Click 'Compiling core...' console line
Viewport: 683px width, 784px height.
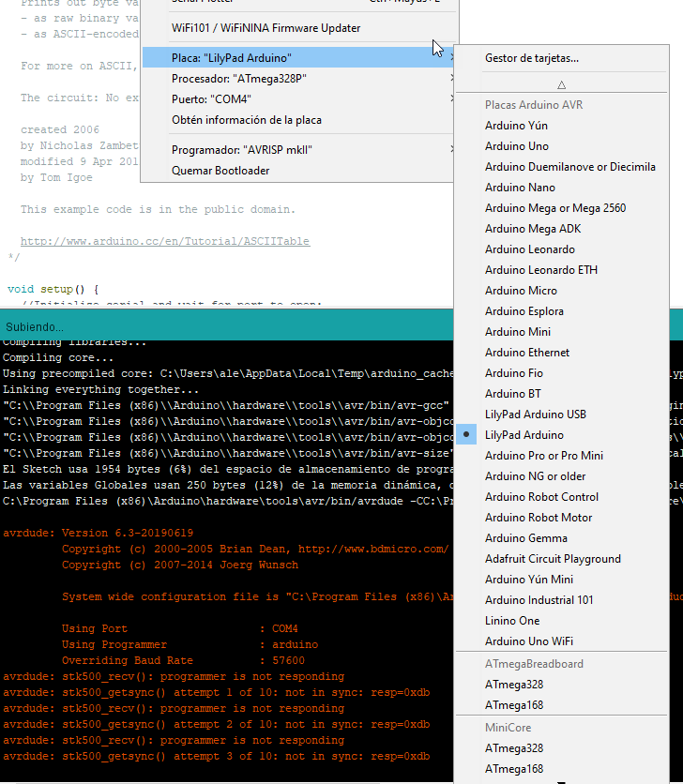pyautogui.click(x=58, y=357)
